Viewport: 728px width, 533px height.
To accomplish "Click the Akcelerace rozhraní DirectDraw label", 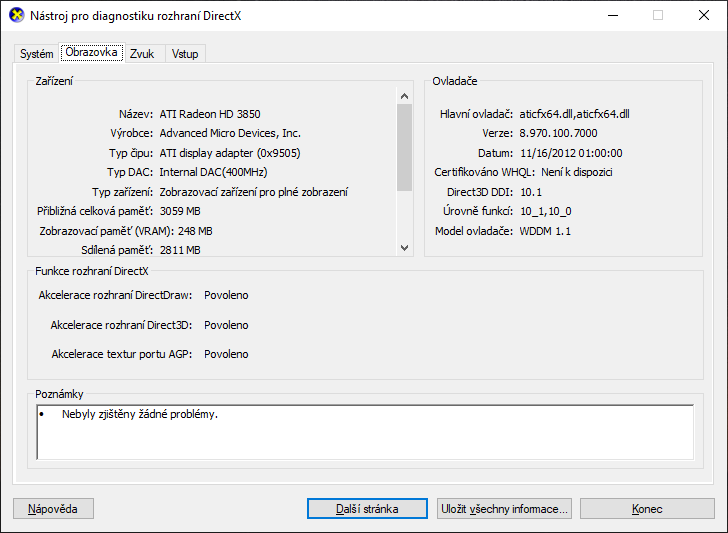I will click(115, 295).
